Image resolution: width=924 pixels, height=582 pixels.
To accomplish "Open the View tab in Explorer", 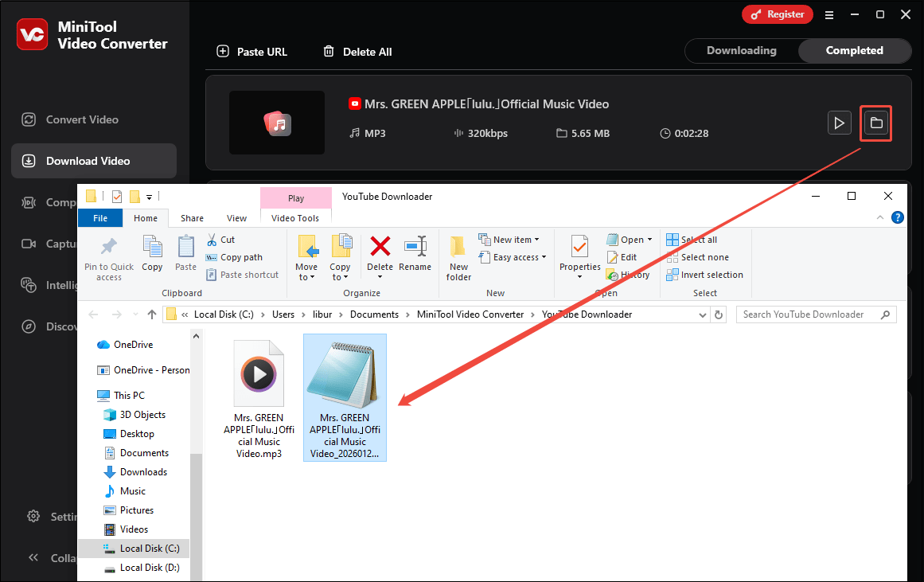I will click(x=236, y=217).
